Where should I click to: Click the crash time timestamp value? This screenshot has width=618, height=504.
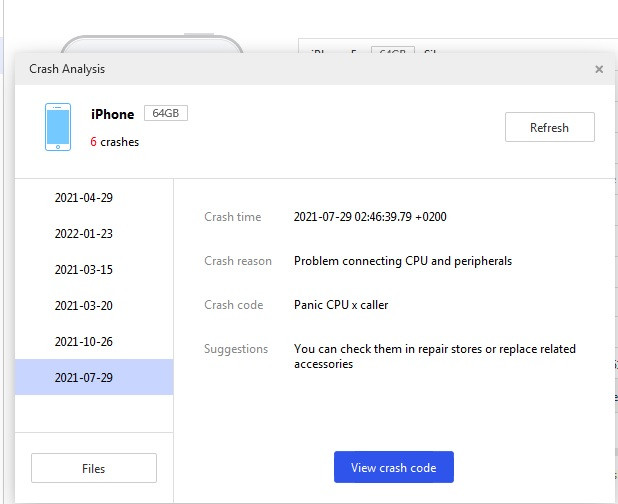point(369,217)
